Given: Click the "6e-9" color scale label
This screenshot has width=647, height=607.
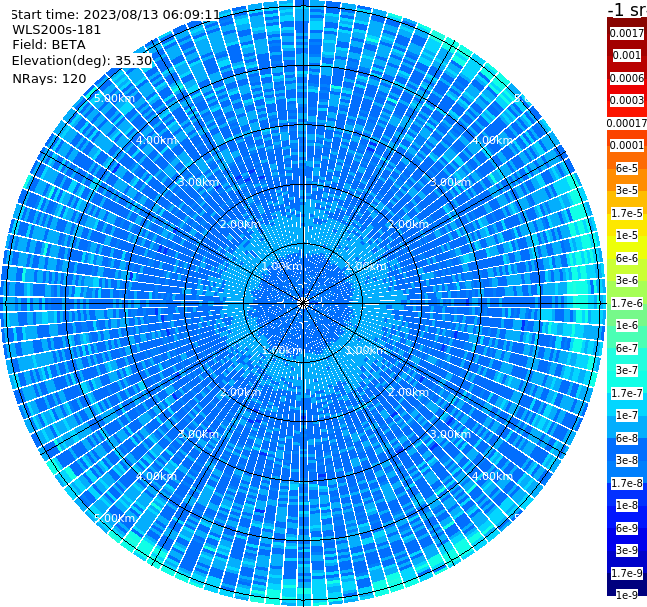Looking at the screenshot, I should coord(627,528).
